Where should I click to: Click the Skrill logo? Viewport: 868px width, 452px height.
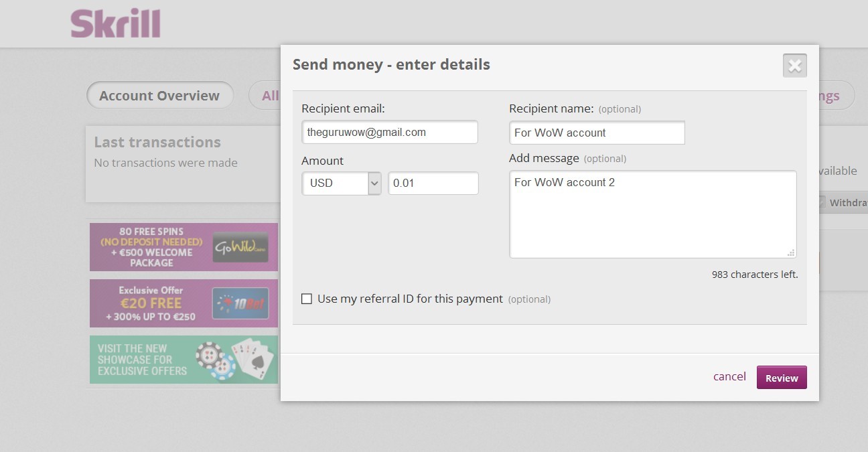pyautogui.click(x=115, y=23)
